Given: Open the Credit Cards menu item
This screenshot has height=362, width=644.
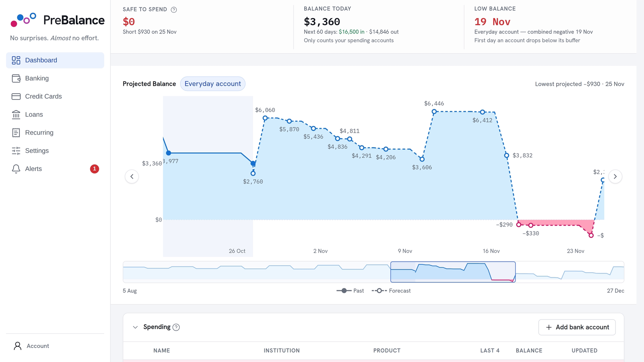Looking at the screenshot, I should (55, 97).
